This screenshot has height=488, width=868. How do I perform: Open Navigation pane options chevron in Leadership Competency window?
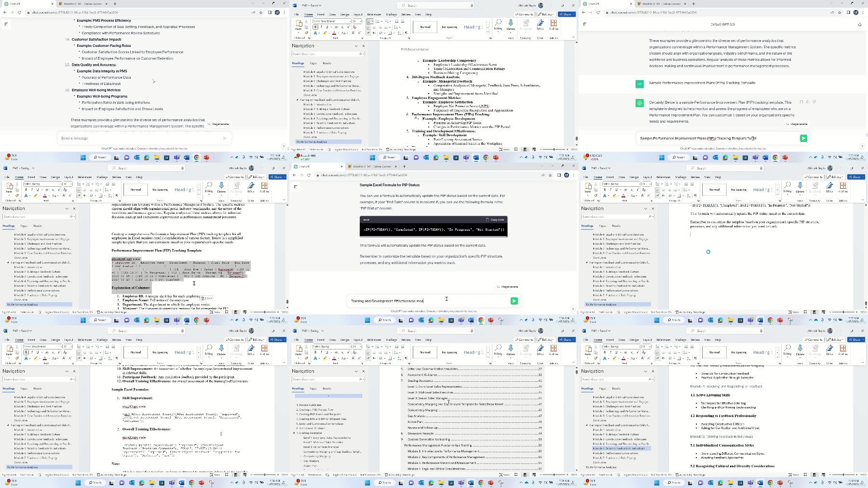click(x=356, y=46)
